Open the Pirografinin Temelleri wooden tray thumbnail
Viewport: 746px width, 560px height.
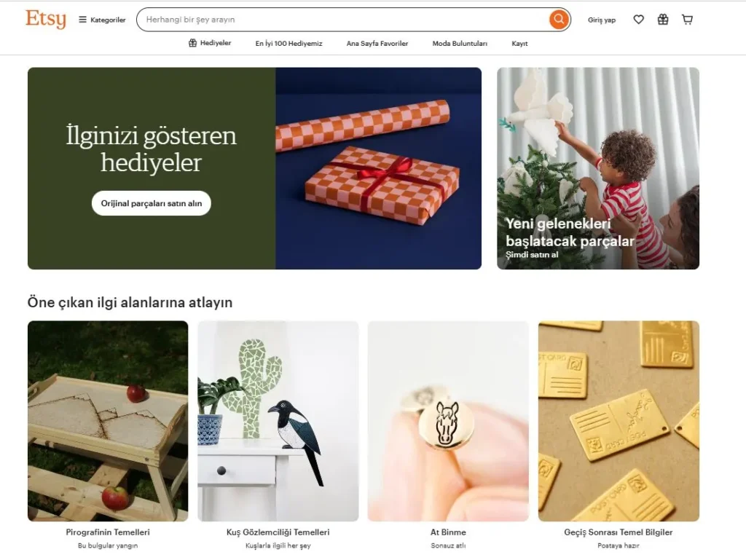(x=108, y=421)
